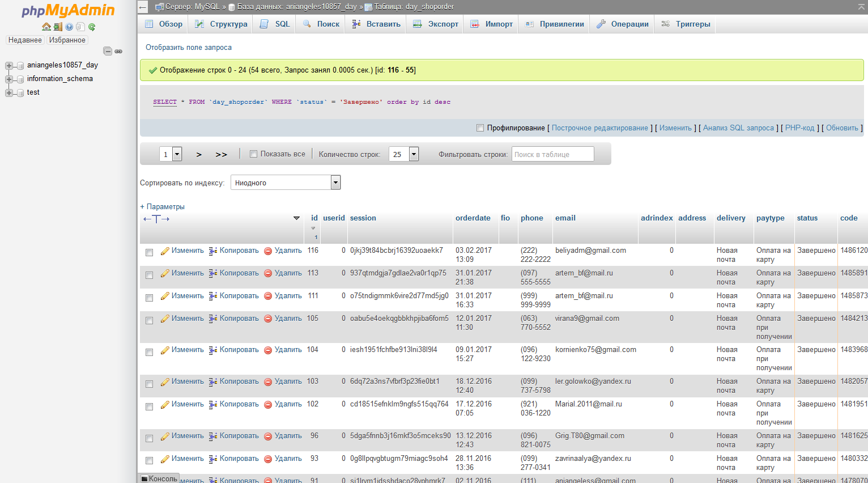This screenshot has height=483, width=868.
Task: Open the page number dropdown showing 1
Action: point(171,154)
